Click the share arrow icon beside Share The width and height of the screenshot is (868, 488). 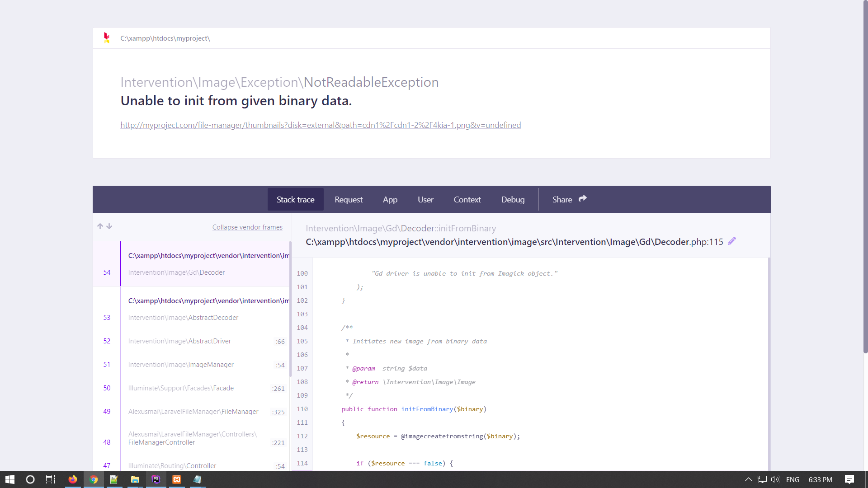click(582, 198)
